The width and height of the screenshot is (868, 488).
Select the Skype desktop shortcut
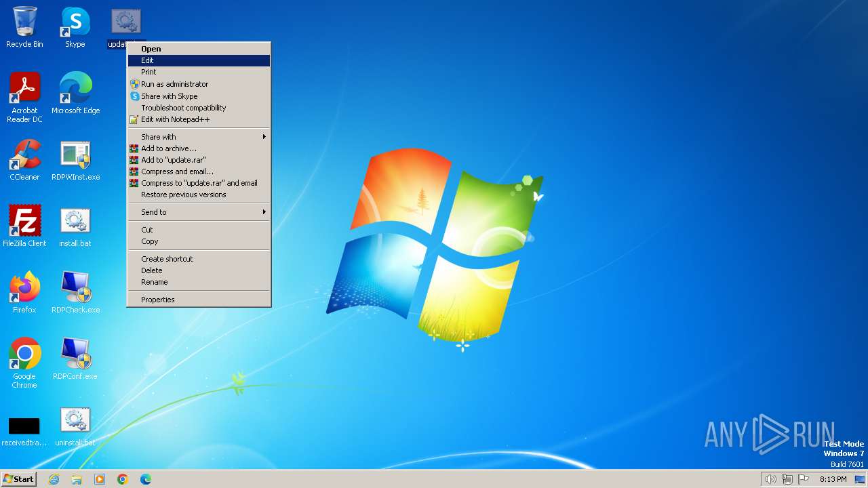pos(75,27)
